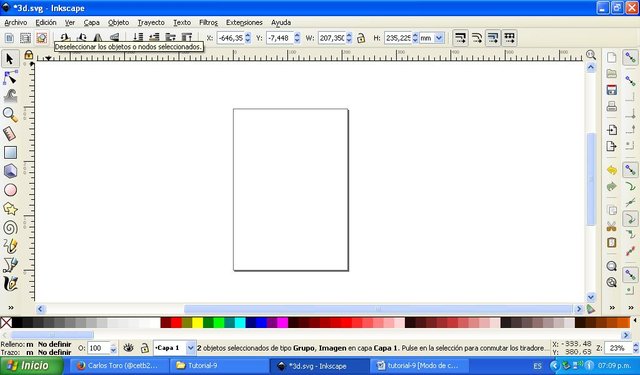
Task: Adjust the W width stepper arrows
Action: pyautogui.click(x=349, y=38)
